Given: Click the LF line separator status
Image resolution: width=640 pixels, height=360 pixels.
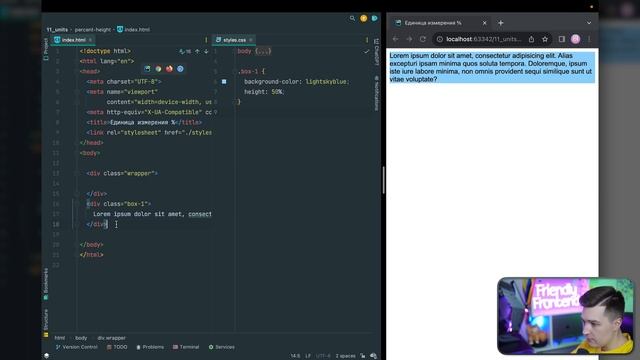Looking at the screenshot, I should coord(308,356).
